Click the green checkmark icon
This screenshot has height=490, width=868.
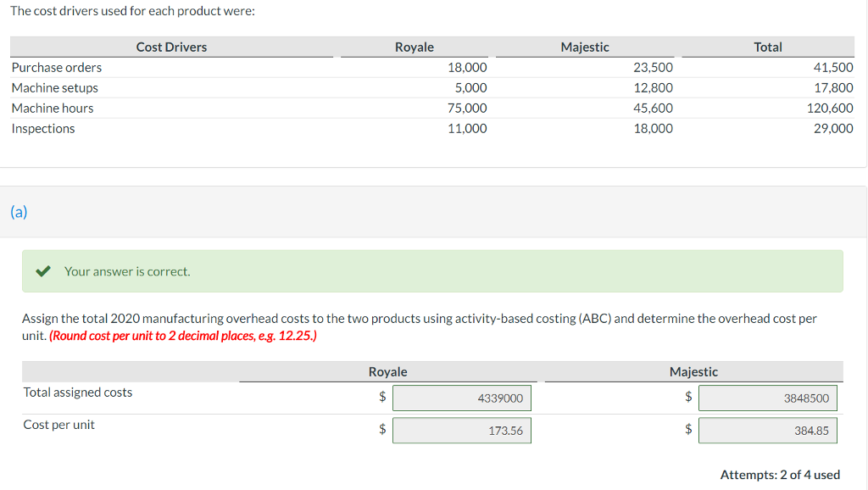(x=43, y=271)
